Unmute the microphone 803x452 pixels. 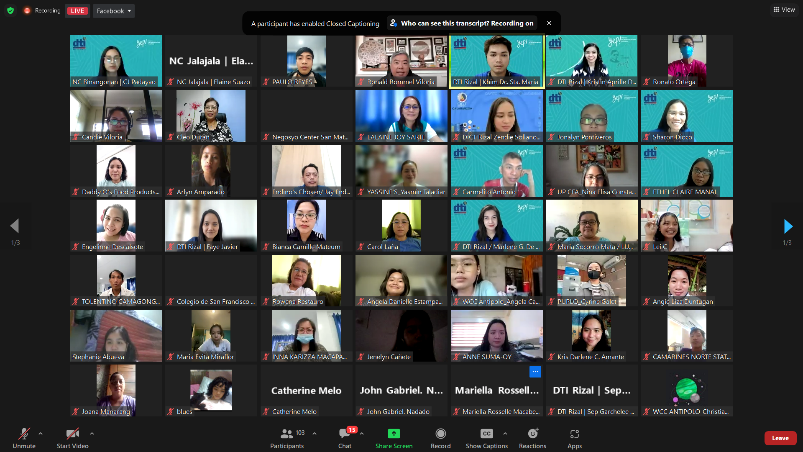click(x=24, y=436)
